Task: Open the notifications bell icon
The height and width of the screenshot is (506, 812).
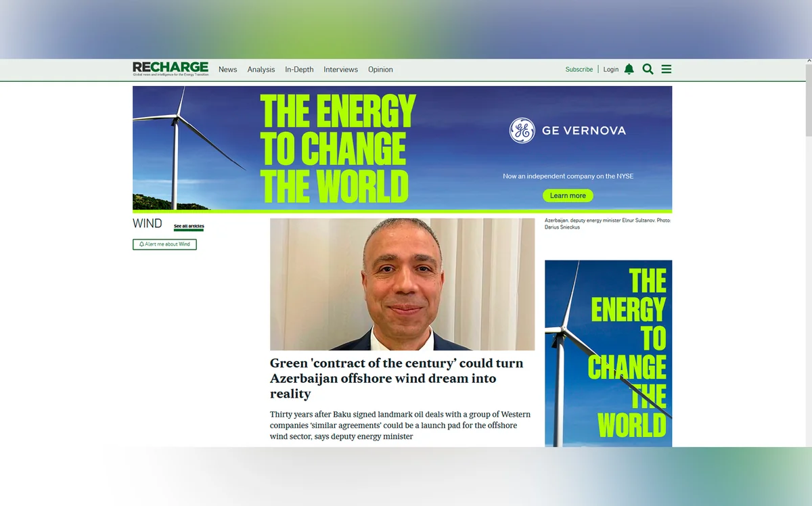Action: (x=629, y=69)
